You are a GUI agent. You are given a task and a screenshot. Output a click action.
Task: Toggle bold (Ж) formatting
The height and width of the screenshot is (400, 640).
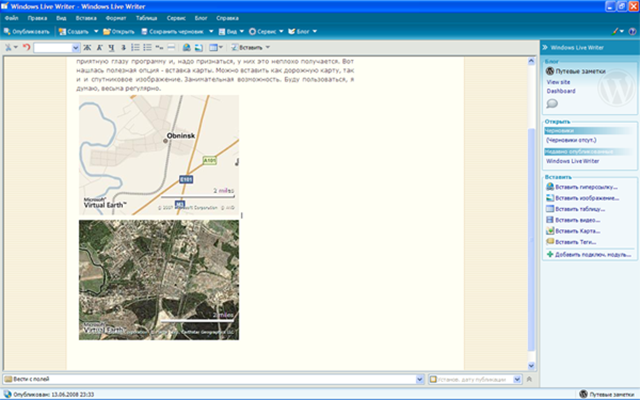coord(87,48)
